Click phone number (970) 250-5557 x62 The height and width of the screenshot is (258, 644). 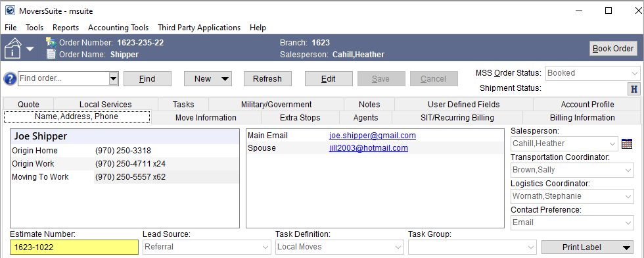(130, 177)
